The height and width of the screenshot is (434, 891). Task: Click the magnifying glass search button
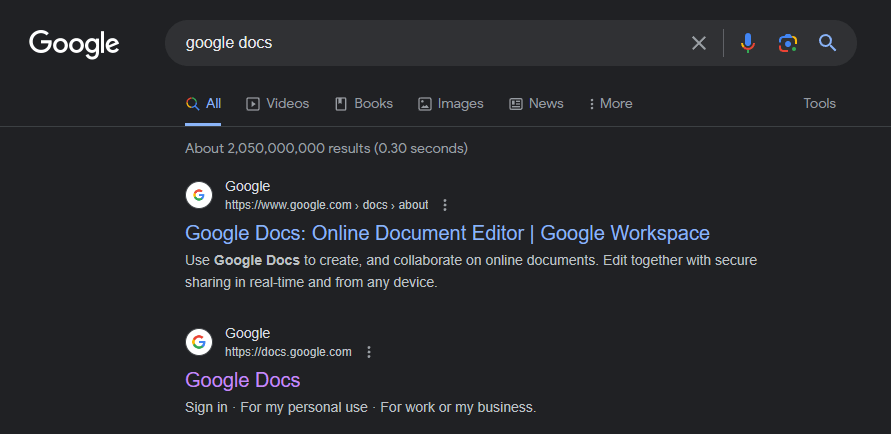tap(827, 43)
